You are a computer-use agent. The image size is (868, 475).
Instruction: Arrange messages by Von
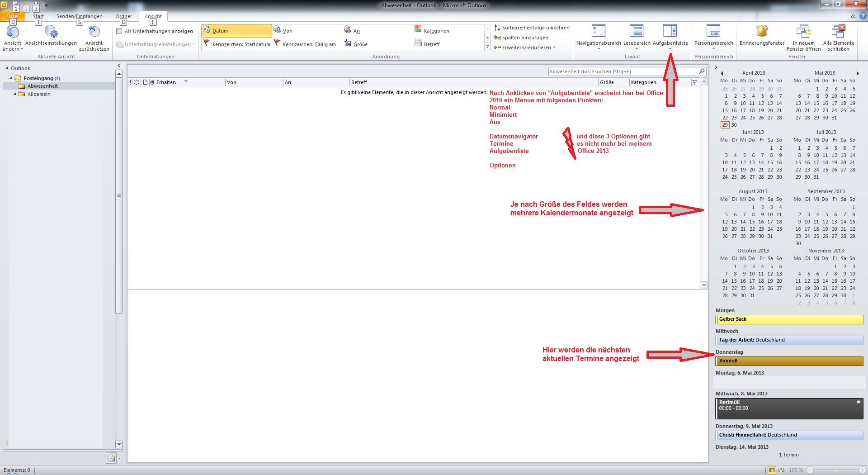click(283, 31)
